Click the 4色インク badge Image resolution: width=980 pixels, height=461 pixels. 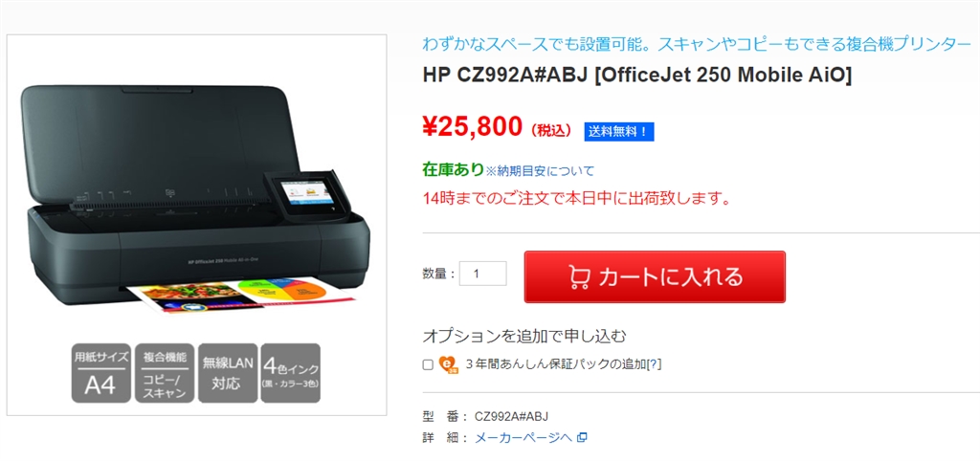click(291, 373)
